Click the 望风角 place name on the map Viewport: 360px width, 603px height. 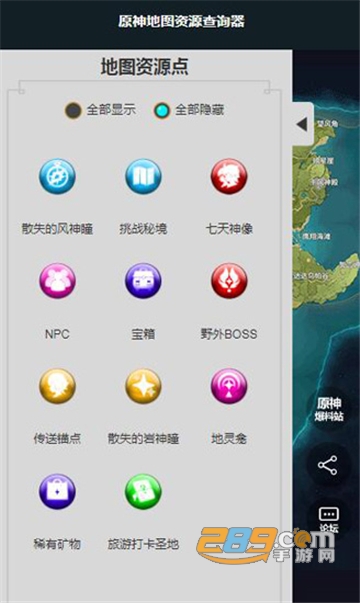tap(328, 123)
